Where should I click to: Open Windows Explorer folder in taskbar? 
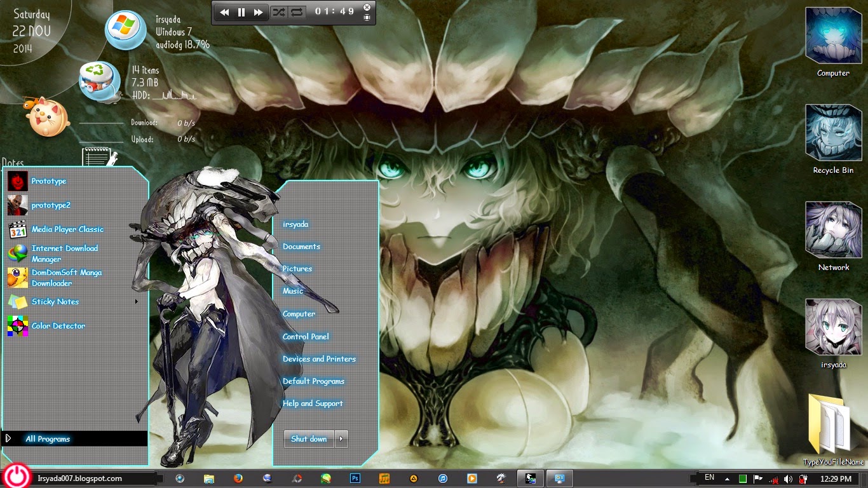(209, 478)
